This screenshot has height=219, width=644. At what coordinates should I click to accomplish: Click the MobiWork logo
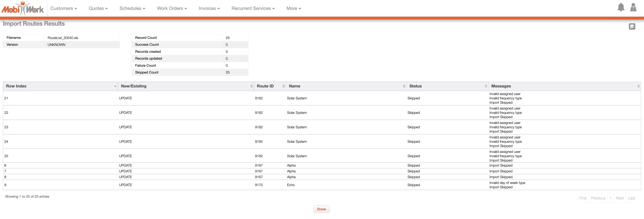point(23,8)
